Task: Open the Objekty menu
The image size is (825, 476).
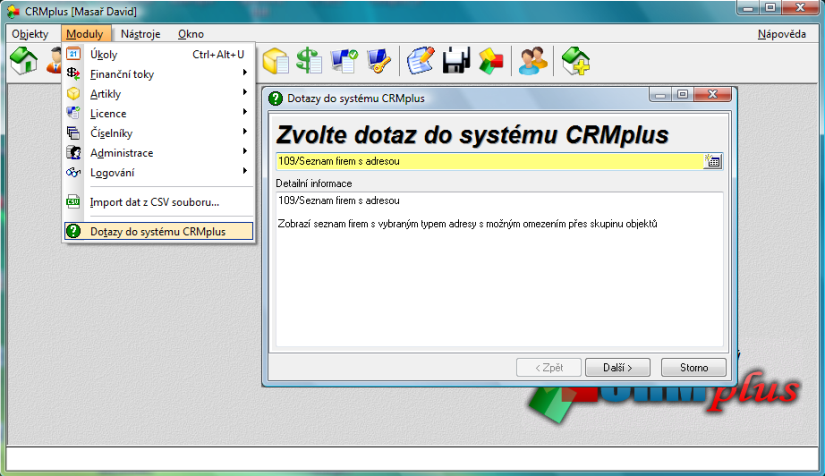Action: click(x=30, y=34)
